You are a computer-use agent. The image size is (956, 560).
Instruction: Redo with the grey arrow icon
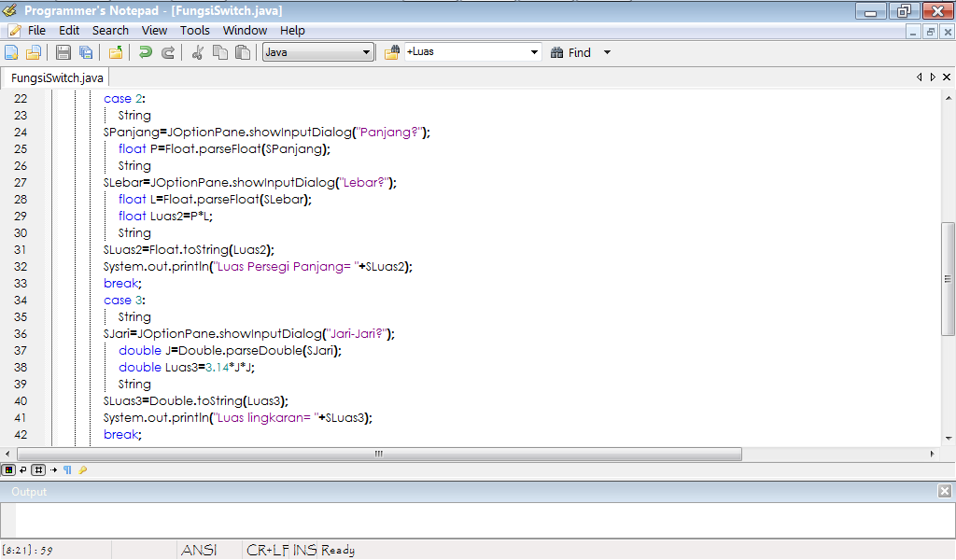168,52
